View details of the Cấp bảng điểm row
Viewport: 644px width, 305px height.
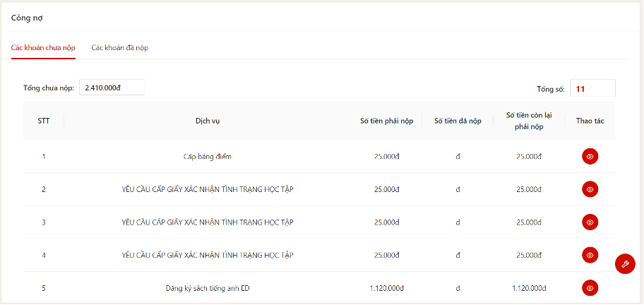point(590,156)
